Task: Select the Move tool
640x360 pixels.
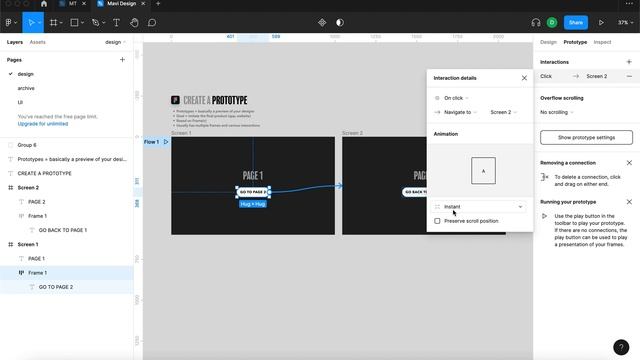Action: [x=31, y=22]
